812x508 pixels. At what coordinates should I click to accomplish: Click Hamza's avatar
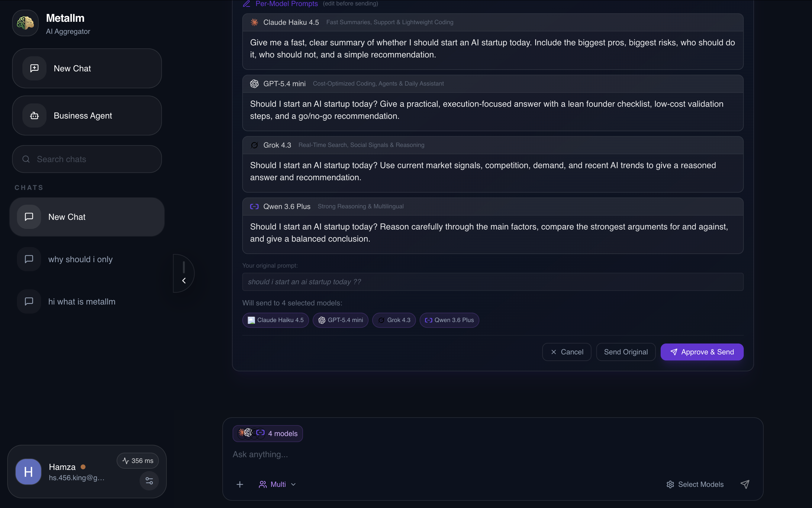coord(28,472)
